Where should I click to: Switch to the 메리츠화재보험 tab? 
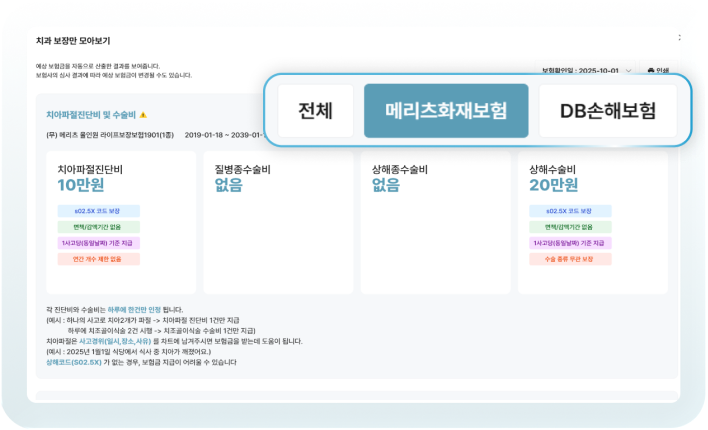pos(446,110)
